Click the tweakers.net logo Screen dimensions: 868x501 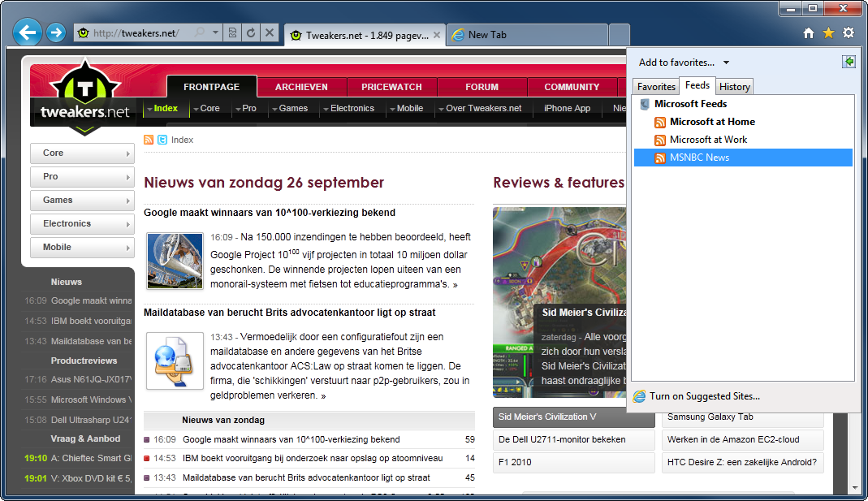coord(84,97)
